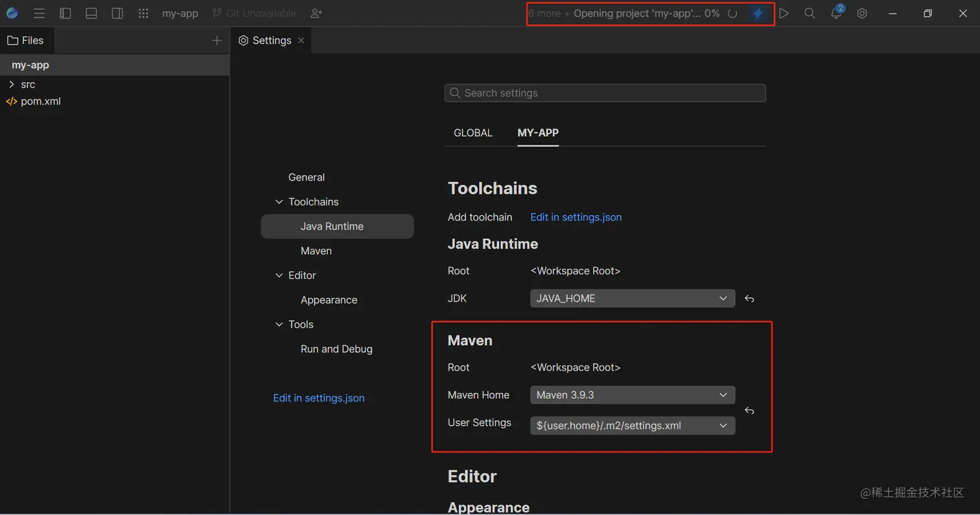Toggle the bottom panel visibility
The height and width of the screenshot is (515, 980).
pos(91,13)
